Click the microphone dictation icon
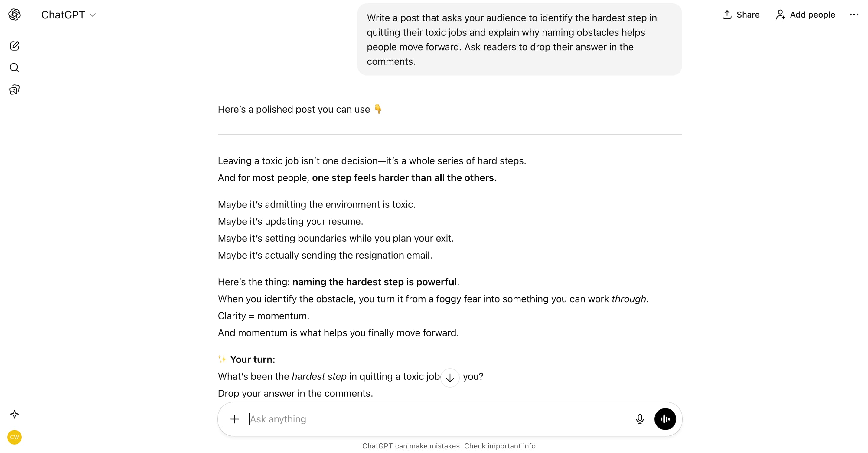Viewport: 868px width, 453px height. tap(640, 419)
